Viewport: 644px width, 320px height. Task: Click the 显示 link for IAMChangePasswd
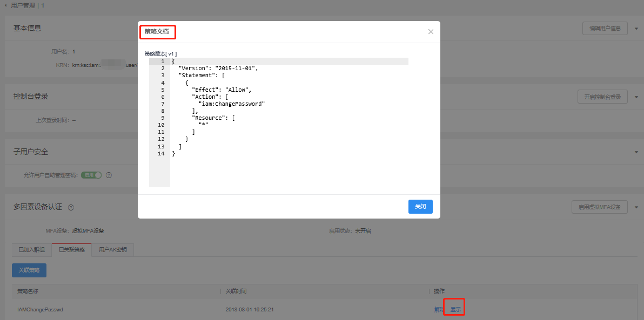[x=455, y=309]
